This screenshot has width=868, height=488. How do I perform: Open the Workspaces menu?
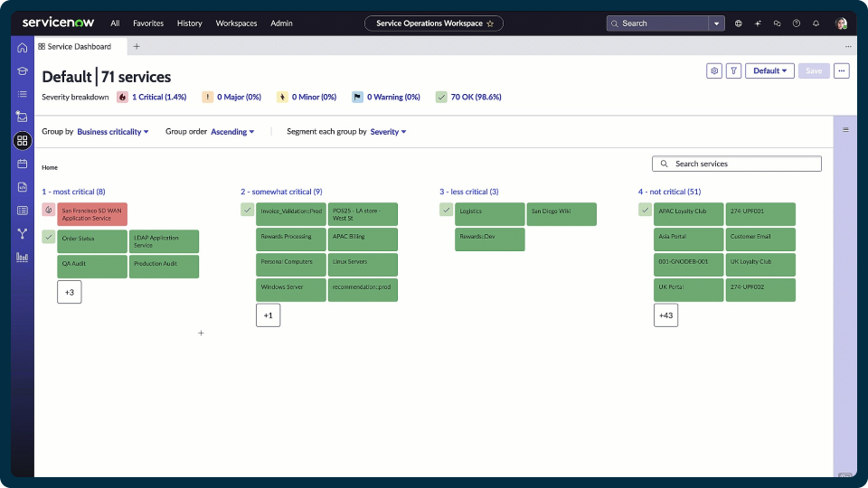click(236, 23)
